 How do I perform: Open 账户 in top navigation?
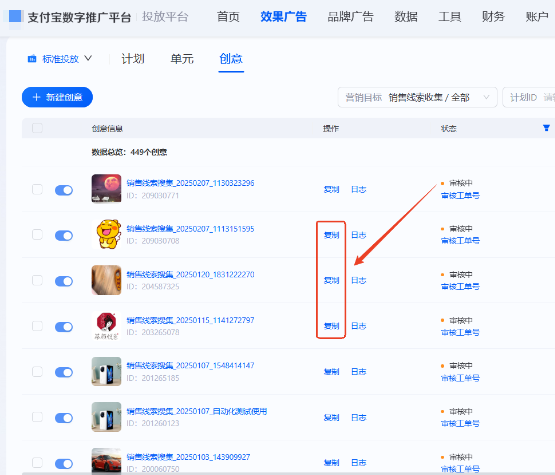(x=537, y=17)
